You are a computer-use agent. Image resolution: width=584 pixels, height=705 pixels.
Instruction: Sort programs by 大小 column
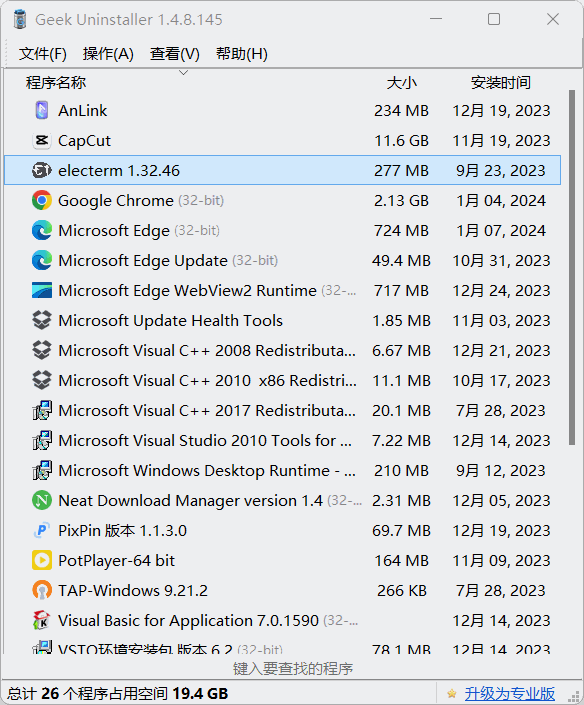pos(401,83)
